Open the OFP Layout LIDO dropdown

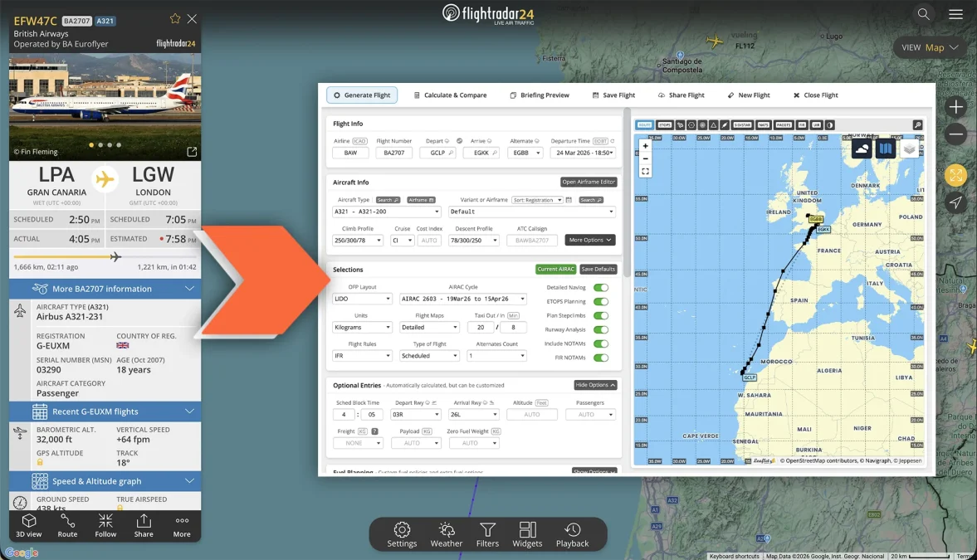click(x=362, y=299)
